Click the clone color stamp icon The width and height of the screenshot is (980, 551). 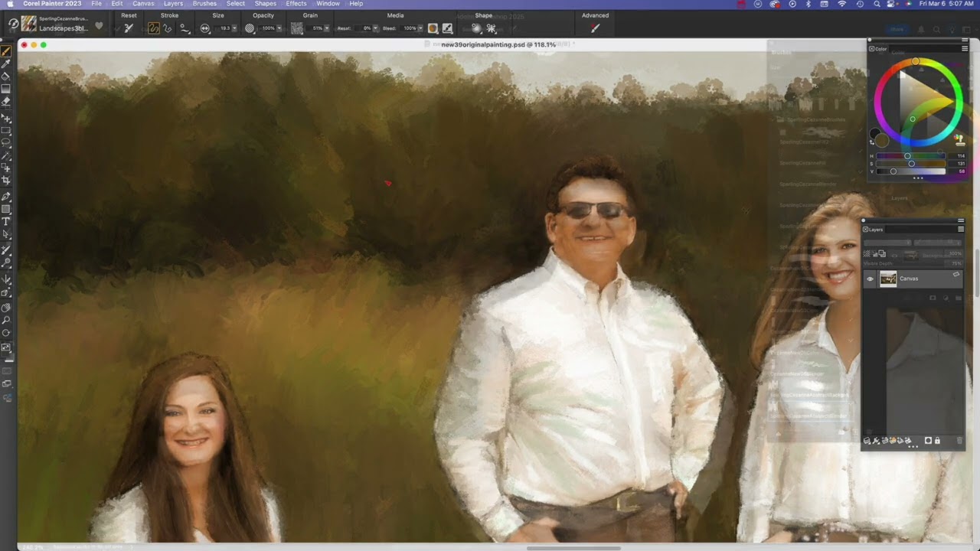[959, 140]
